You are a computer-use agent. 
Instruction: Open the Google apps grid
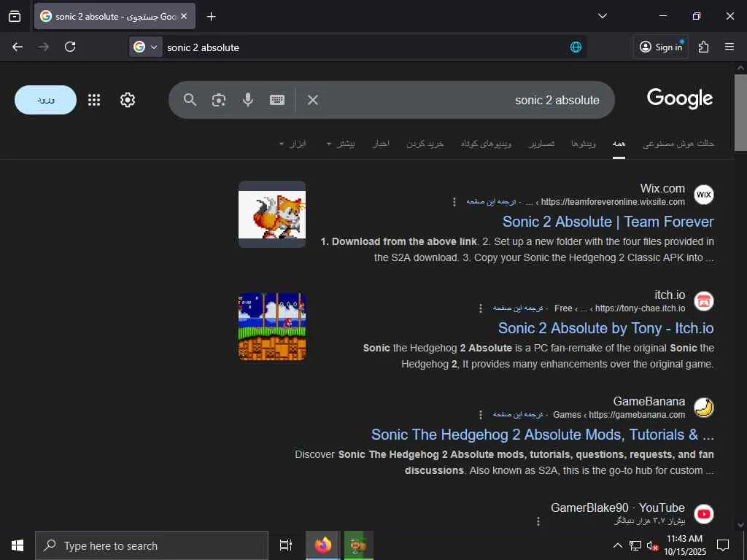[x=94, y=100]
